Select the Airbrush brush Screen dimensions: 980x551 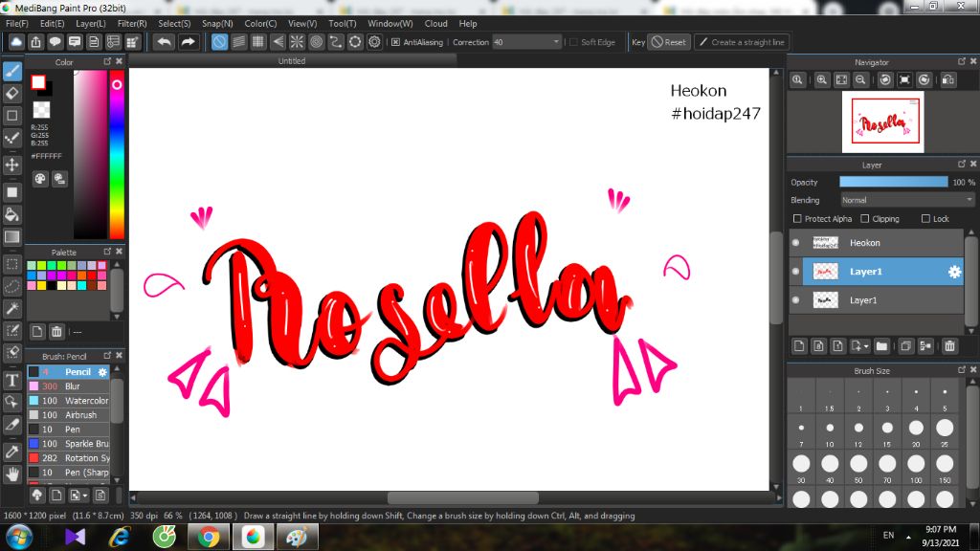click(x=69, y=415)
